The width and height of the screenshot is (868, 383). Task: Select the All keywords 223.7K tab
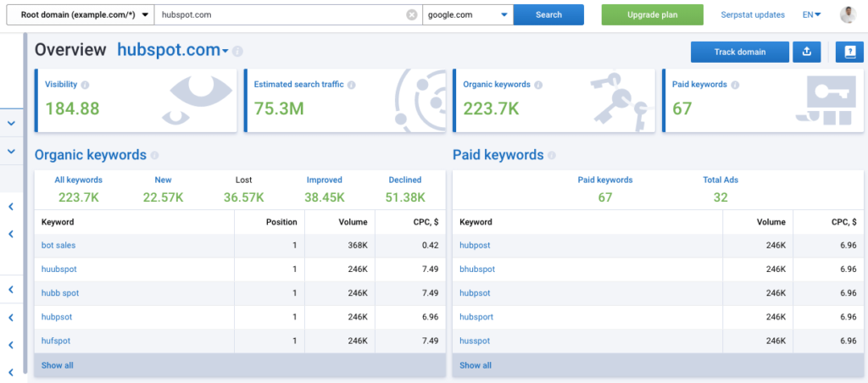(78, 189)
